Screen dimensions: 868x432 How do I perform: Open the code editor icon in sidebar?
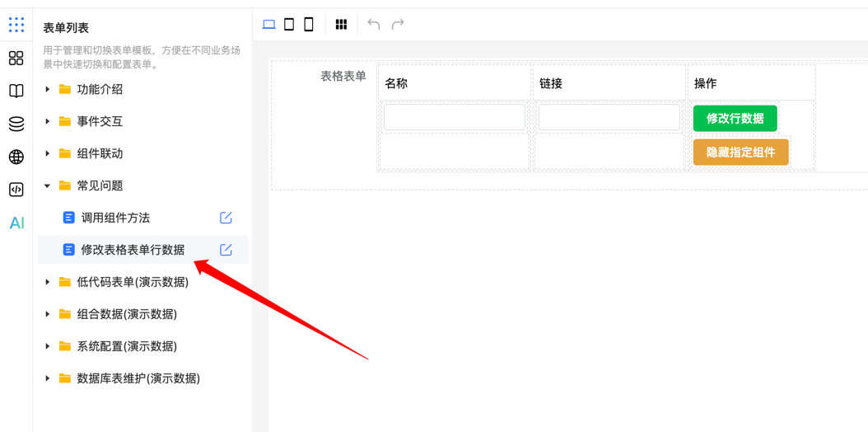16,190
